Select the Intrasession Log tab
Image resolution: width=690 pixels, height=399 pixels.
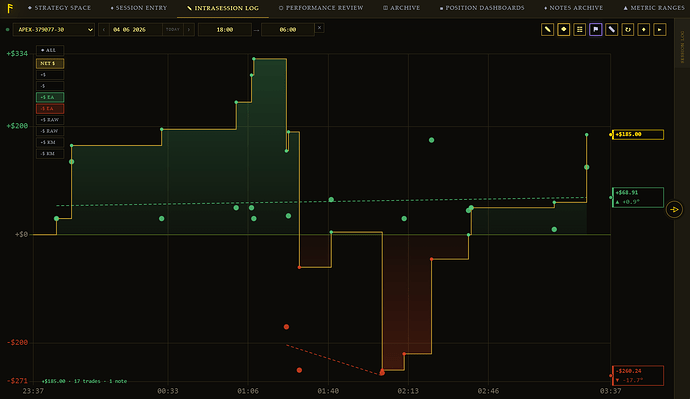[x=223, y=8]
